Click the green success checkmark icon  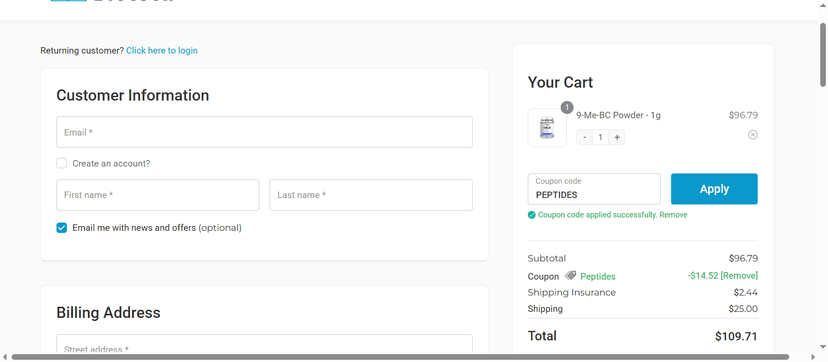pos(531,215)
